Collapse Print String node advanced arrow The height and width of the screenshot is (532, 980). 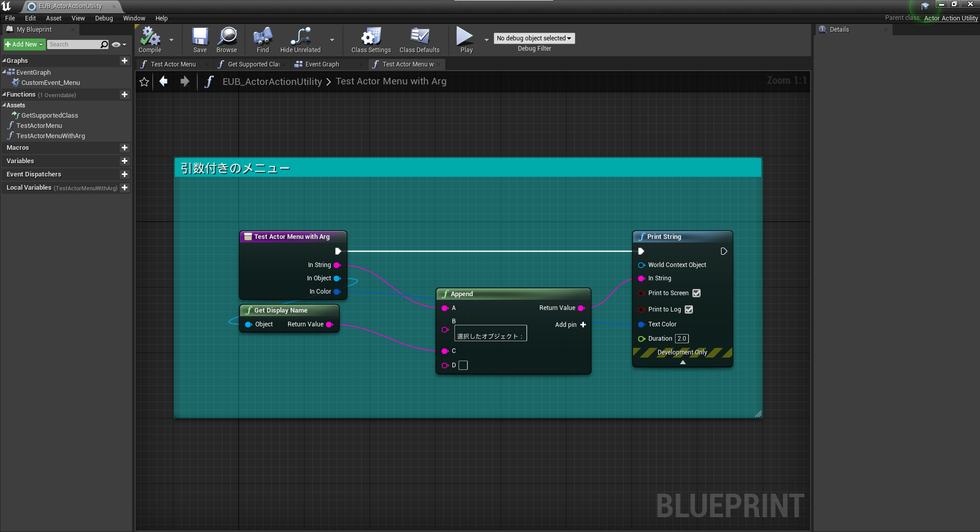683,362
